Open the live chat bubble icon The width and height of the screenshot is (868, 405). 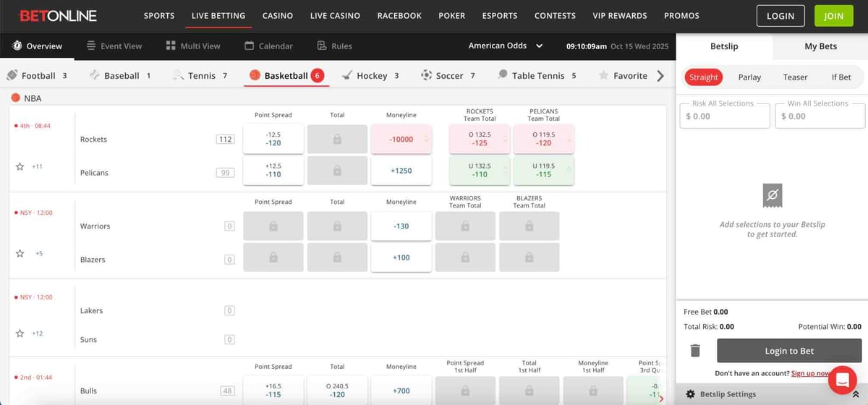click(x=842, y=380)
